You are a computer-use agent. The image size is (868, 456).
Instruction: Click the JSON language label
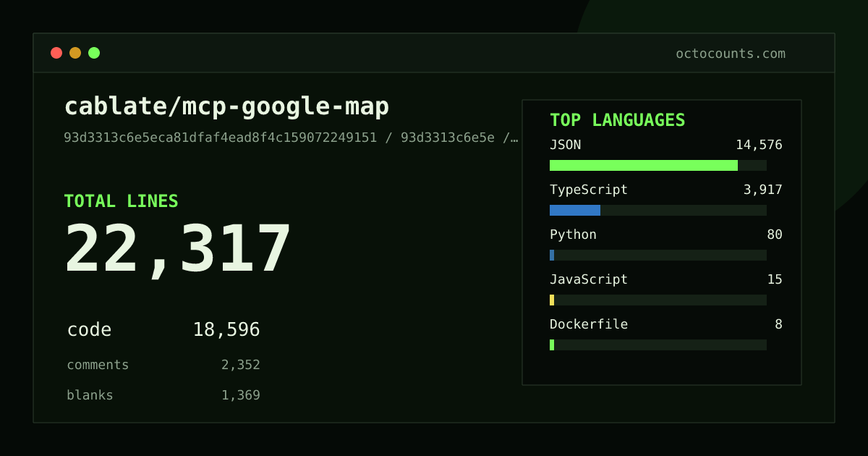[565, 145]
